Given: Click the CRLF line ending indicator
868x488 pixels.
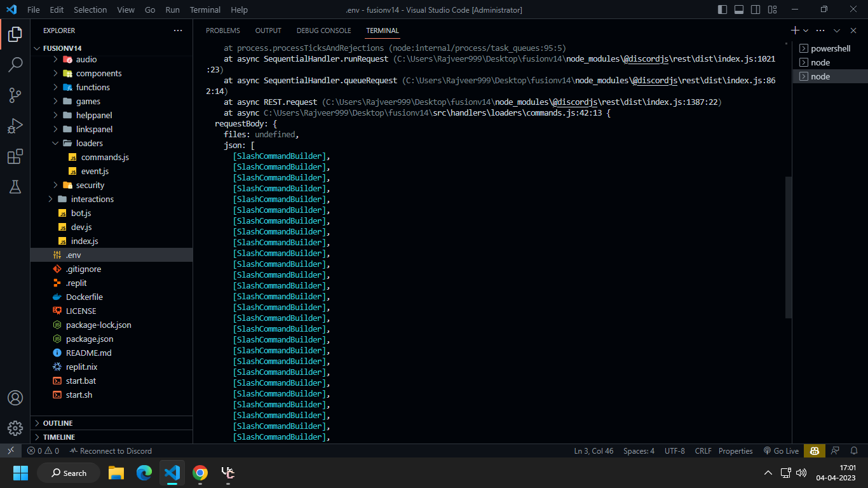Looking at the screenshot, I should (x=703, y=451).
